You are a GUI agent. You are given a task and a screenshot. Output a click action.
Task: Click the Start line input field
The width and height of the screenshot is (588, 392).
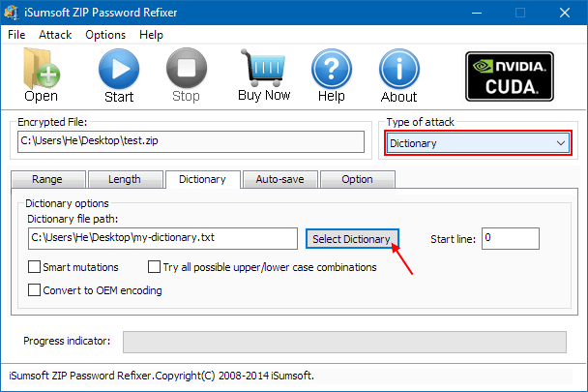click(511, 238)
